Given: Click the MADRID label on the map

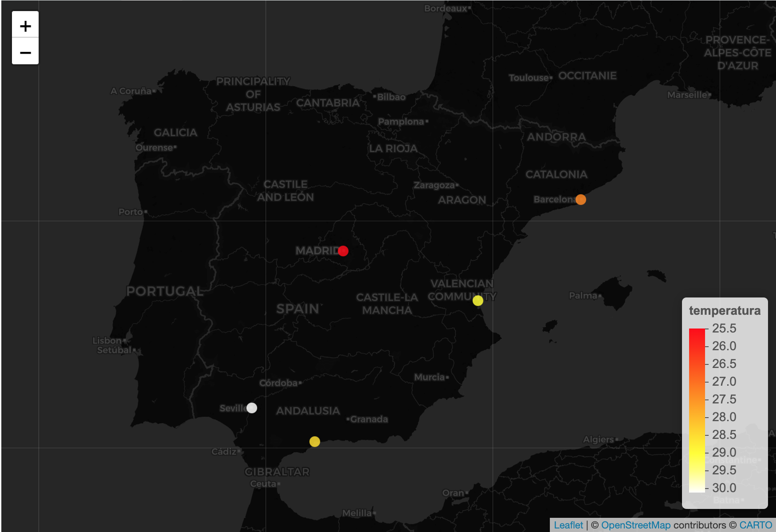Looking at the screenshot, I should pos(317,250).
